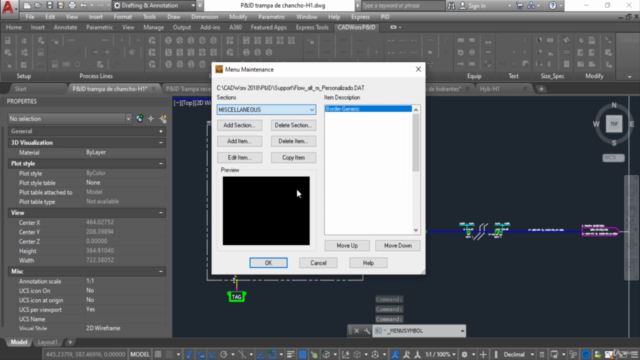
Task: Click the A360 connect icon near Sign In
Action: [531, 6]
